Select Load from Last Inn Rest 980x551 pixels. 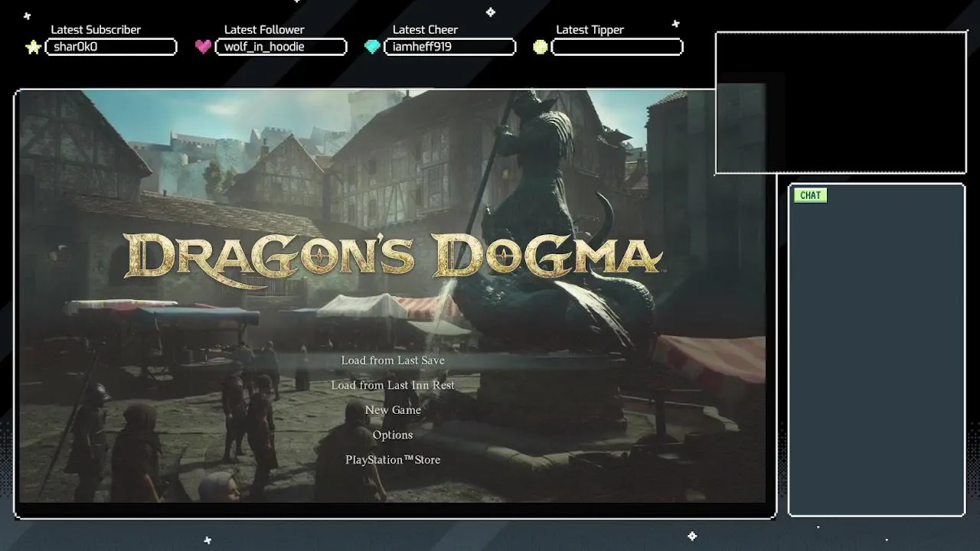[393, 385]
